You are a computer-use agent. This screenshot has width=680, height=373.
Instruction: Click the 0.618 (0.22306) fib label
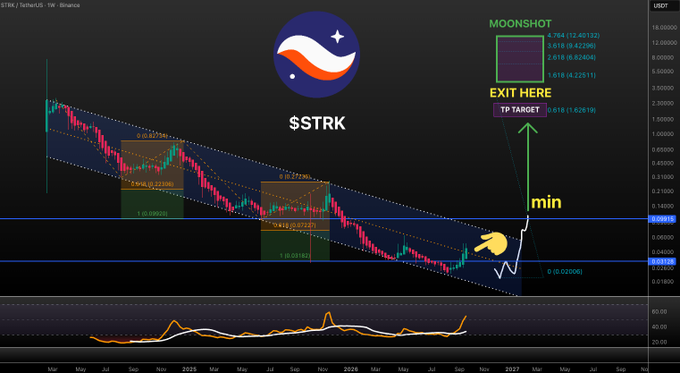coord(152,184)
